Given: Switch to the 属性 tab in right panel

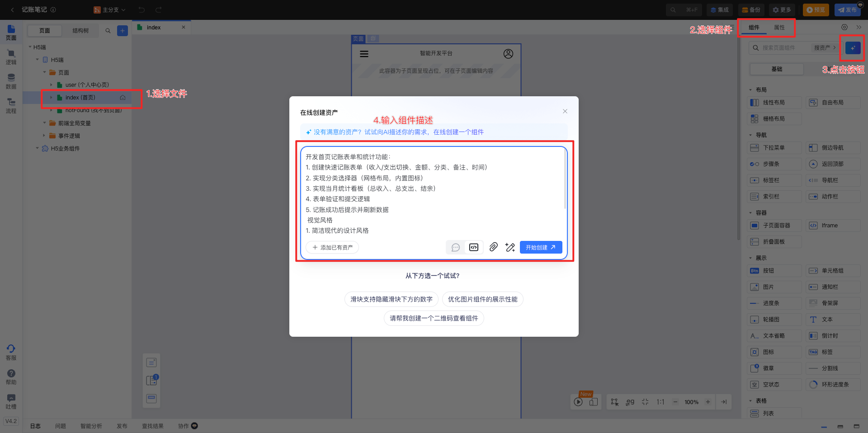Looking at the screenshot, I should pos(779,27).
